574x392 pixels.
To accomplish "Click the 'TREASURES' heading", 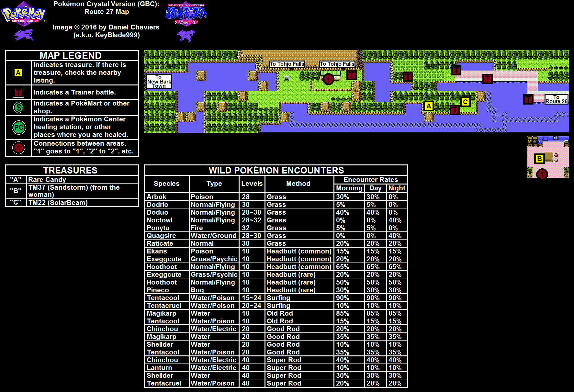I will [70, 170].
